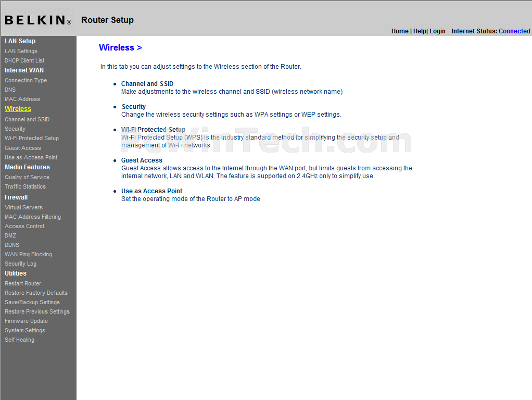Open WAN Ping Blocking in sidebar
The height and width of the screenshot is (400, 532).
28,254
